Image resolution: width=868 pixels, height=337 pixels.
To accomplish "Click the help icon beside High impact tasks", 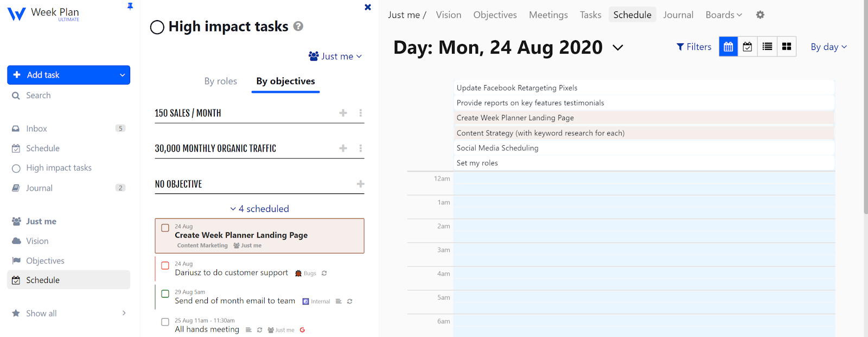I will pos(298,26).
